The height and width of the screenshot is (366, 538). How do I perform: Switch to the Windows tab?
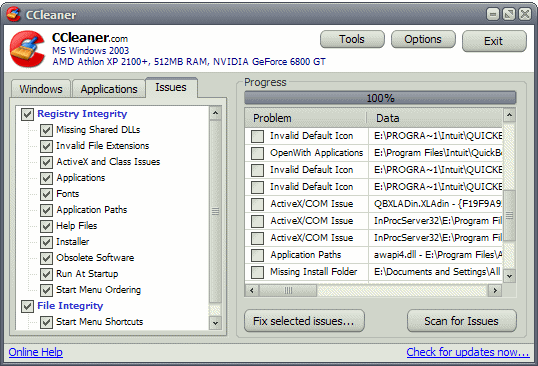pos(41,89)
